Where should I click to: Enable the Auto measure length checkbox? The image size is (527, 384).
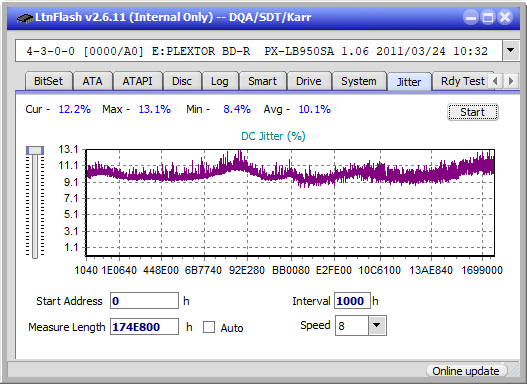click(x=209, y=327)
